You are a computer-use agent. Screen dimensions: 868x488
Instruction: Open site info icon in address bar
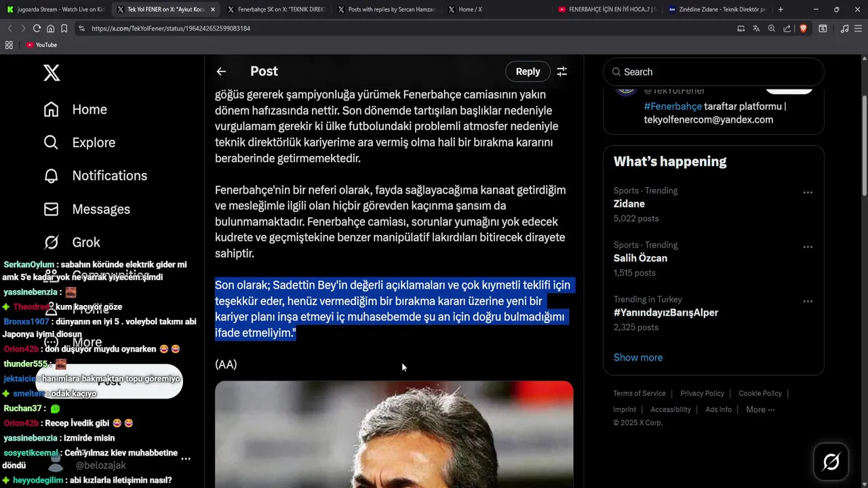pos(81,28)
